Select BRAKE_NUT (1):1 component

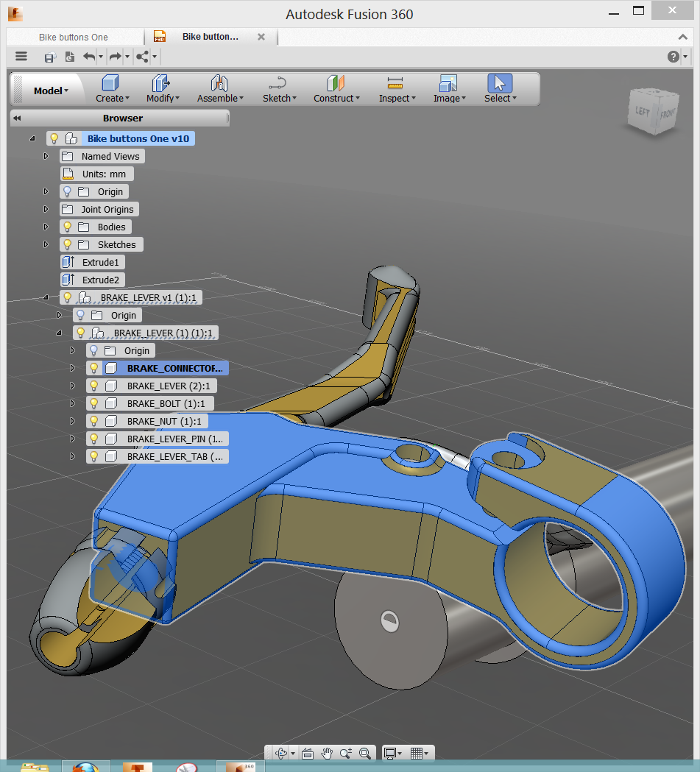pyautogui.click(x=146, y=422)
